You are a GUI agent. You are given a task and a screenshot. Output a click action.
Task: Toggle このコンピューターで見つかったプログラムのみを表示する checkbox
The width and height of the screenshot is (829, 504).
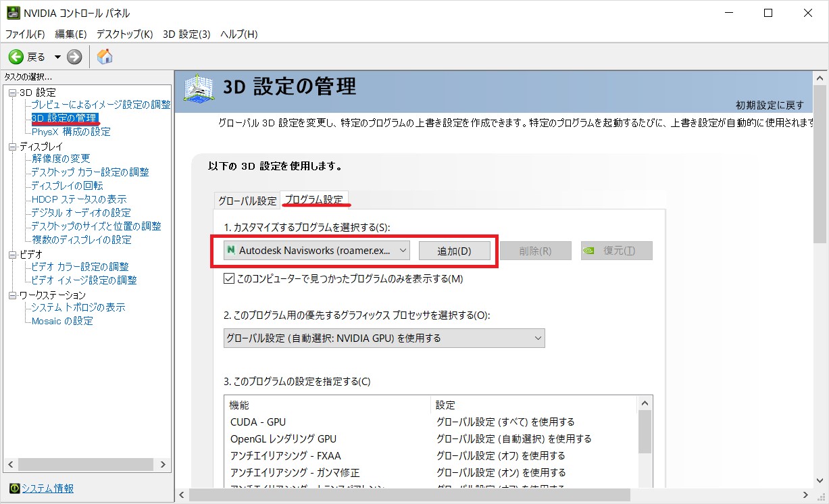point(229,278)
